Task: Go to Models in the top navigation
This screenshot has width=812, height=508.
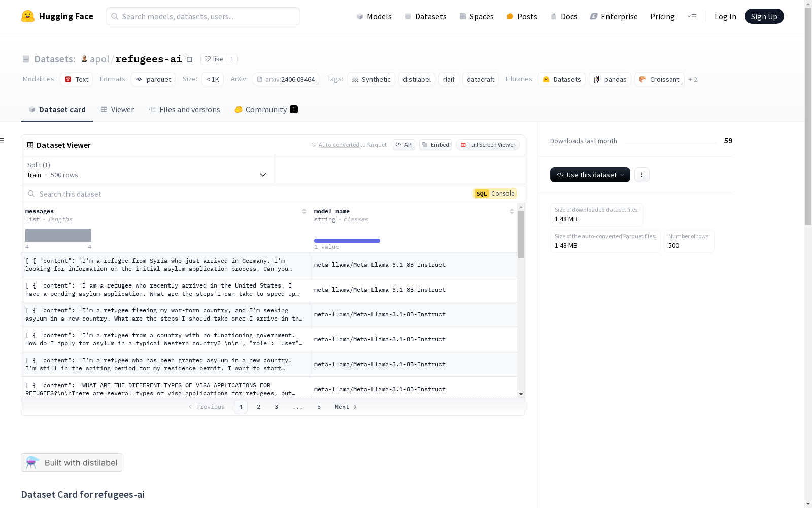Action: coord(374,16)
